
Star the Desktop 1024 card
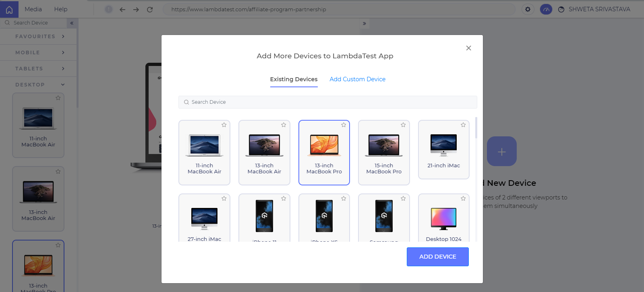pyautogui.click(x=463, y=199)
